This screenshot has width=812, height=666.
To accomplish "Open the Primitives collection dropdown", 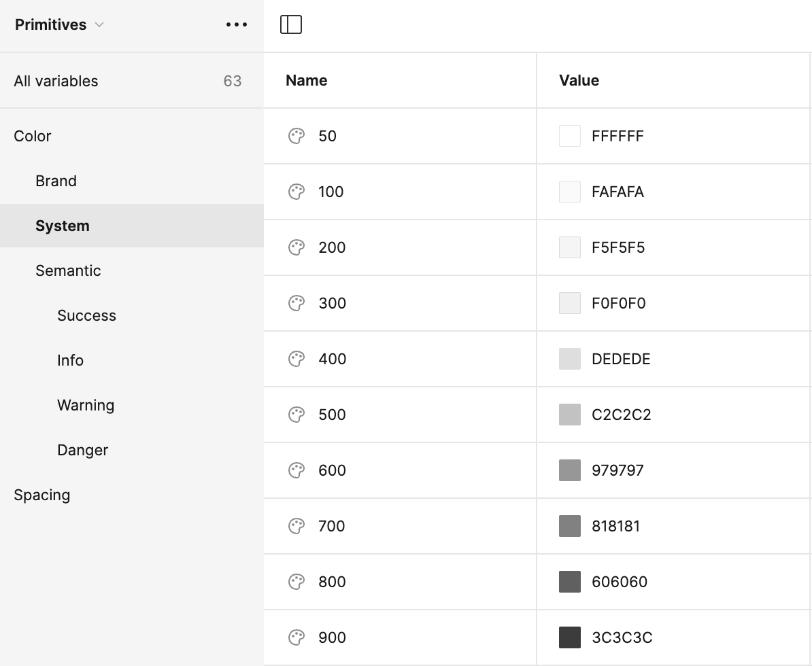I will (60, 25).
